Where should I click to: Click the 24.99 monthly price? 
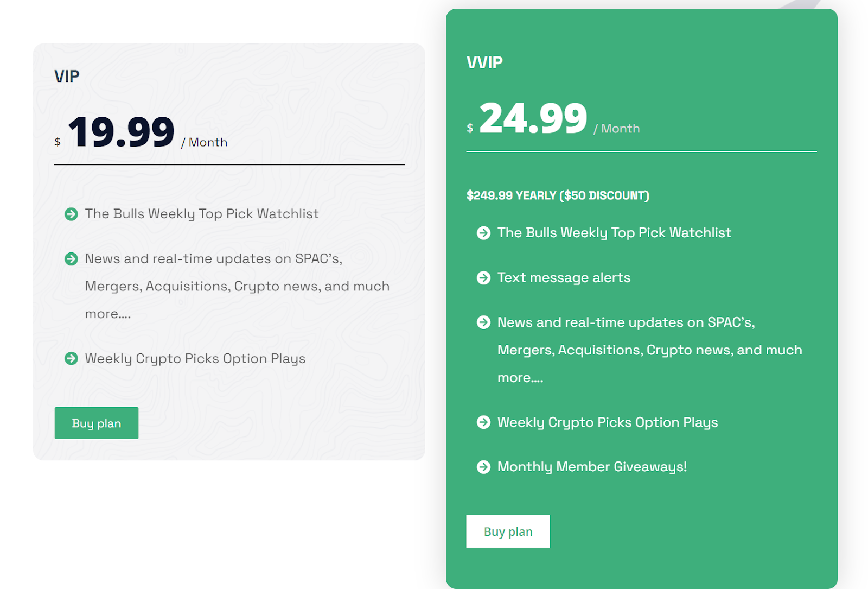[533, 118]
